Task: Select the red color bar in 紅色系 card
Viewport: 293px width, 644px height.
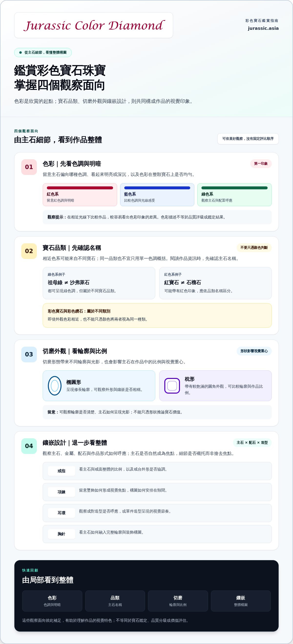Action: [x=80, y=188]
